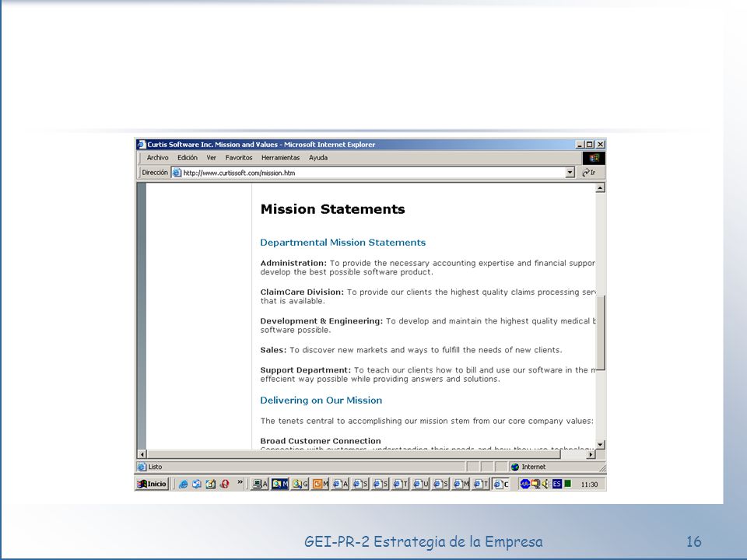The image size is (747, 560).
Task: Click the Support Department: label text
Action: (x=305, y=370)
